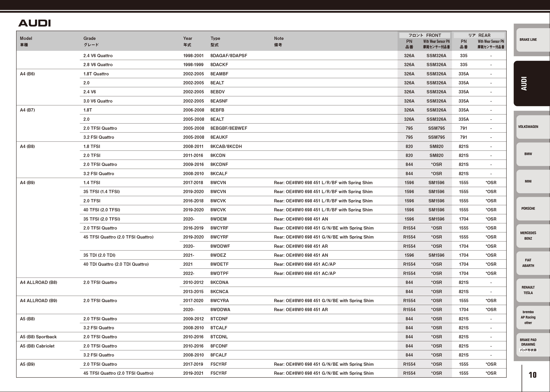Click type code 8WDDWF
The width and height of the screenshot is (550, 392).
(220, 246)
